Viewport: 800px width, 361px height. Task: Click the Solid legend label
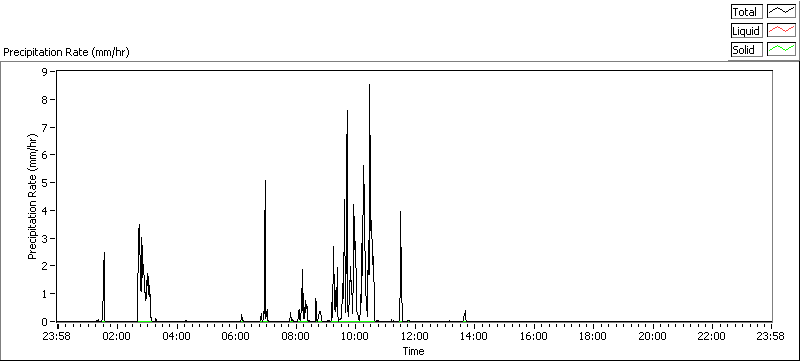click(x=746, y=50)
